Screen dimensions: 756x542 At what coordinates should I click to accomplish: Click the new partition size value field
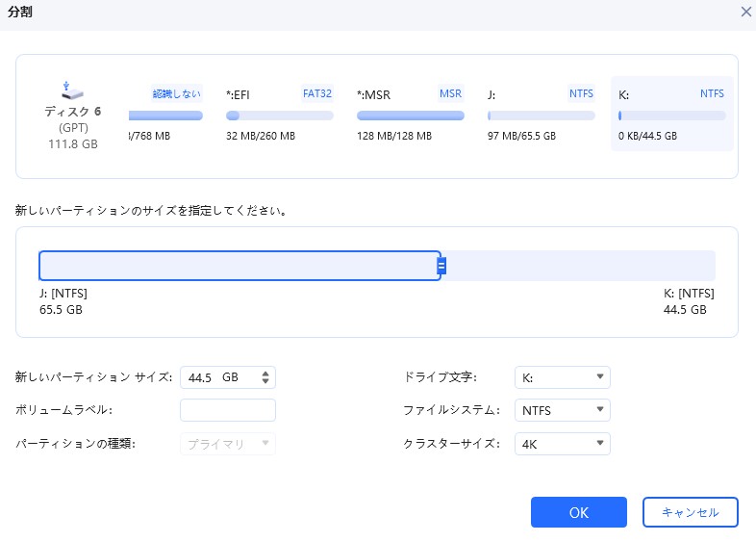click(x=216, y=377)
